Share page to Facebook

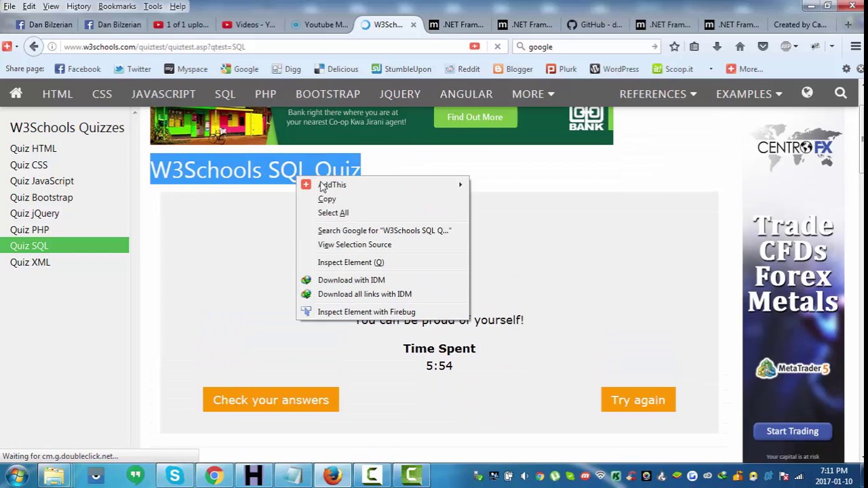tap(77, 69)
